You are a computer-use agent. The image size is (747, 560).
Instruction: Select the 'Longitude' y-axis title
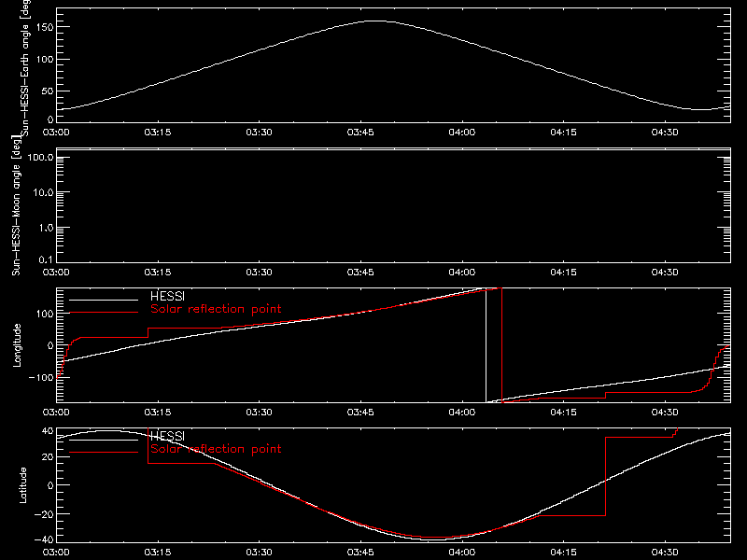tap(17, 345)
